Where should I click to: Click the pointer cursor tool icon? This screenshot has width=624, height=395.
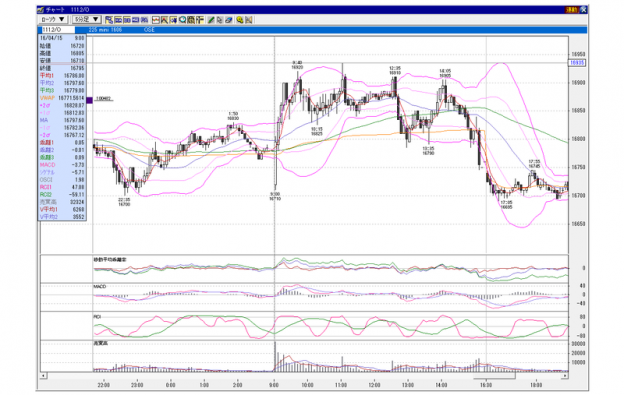[x=220, y=19]
